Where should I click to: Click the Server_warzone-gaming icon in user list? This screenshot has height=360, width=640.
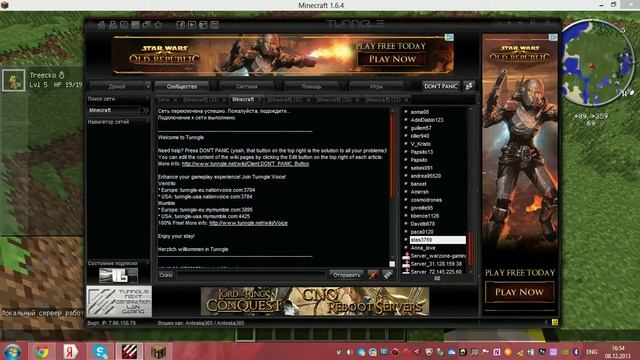pyautogui.click(x=406, y=256)
